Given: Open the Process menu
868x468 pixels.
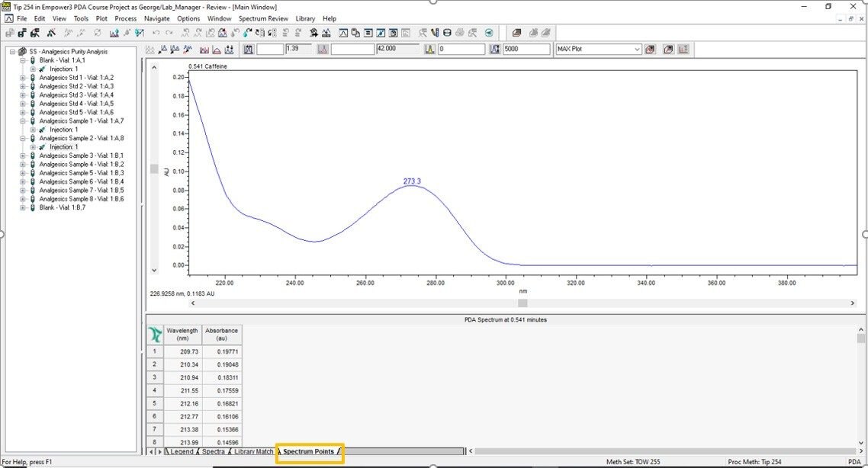Looking at the screenshot, I should tap(126, 18).
